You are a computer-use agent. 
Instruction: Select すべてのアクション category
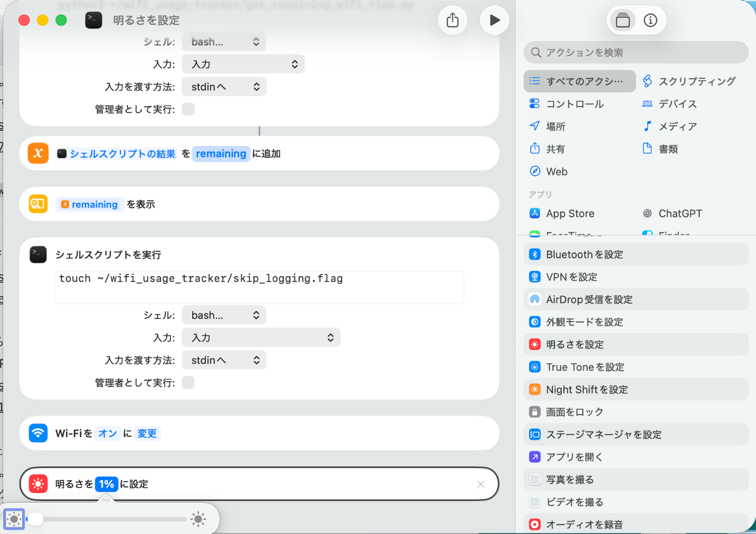(579, 81)
